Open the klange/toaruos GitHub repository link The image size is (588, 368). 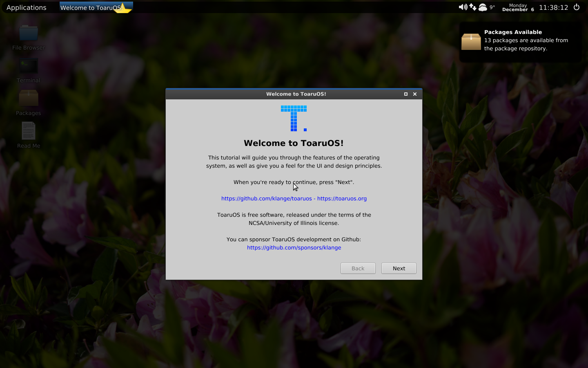[266, 198]
